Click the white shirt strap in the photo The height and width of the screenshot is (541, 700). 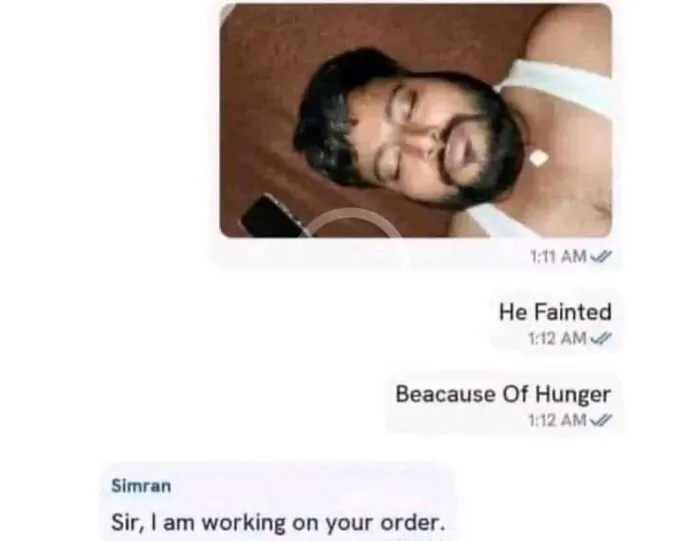[x=558, y=87]
